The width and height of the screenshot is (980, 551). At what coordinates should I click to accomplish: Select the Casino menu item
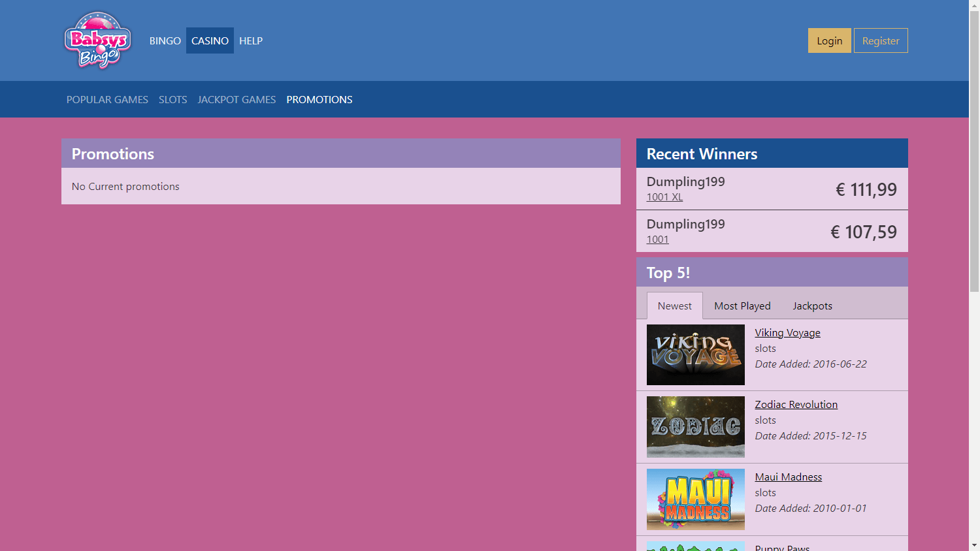point(210,40)
